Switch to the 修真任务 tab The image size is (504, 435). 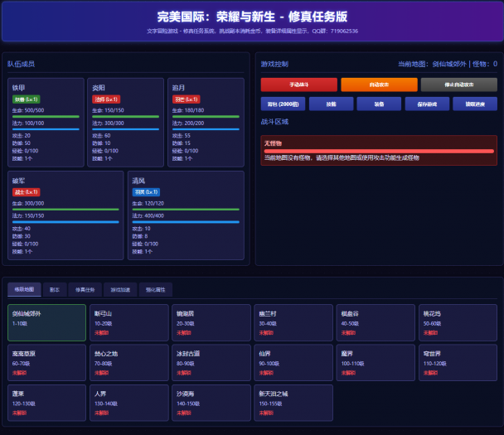[x=85, y=290]
